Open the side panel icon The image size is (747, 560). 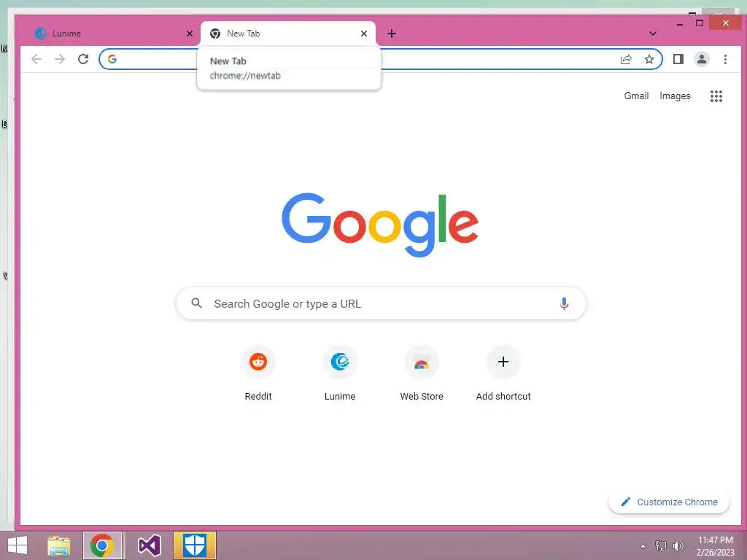click(678, 59)
